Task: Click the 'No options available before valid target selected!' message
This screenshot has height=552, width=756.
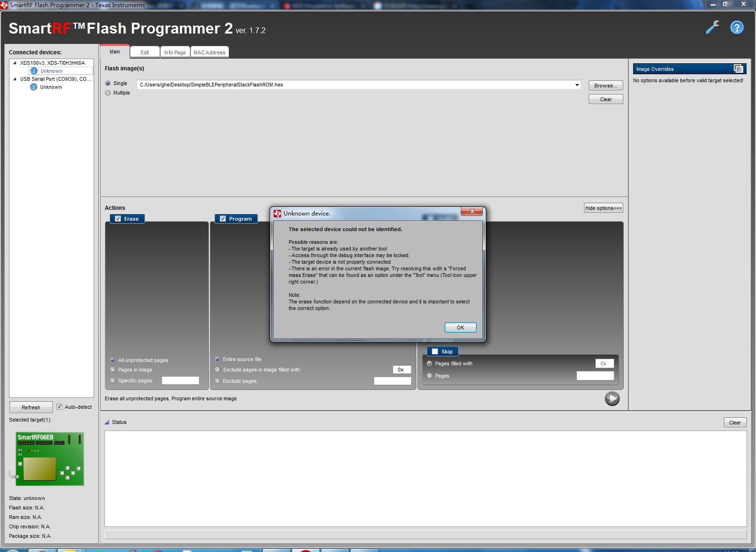Action: click(x=688, y=80)
